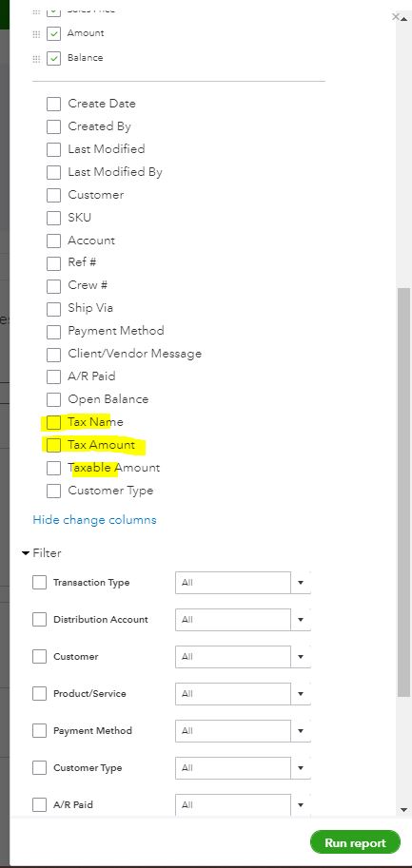
Task: Expand the Product/Service filter dropdown
Action: click(x=300, y=694)
